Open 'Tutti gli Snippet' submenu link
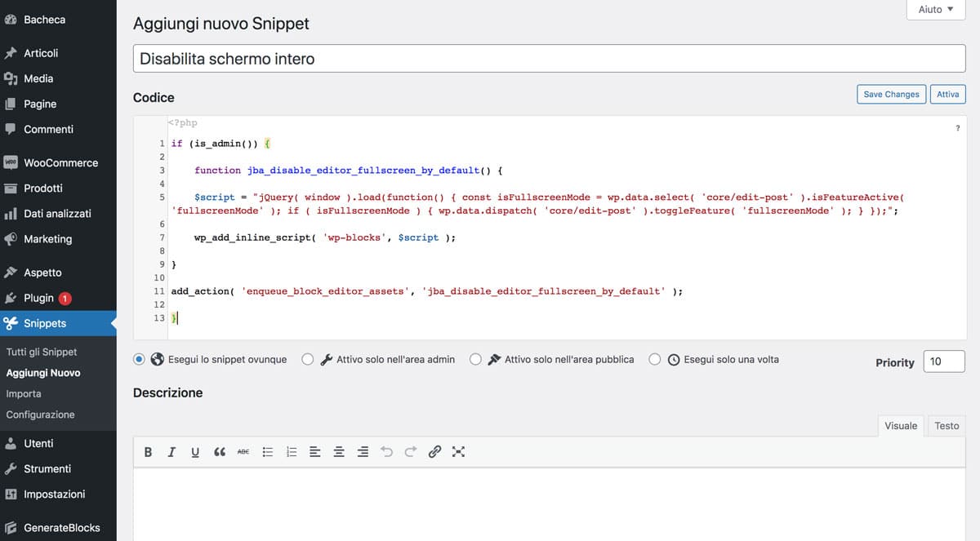This screenshot has width=980, height=541. pos(42,352)
